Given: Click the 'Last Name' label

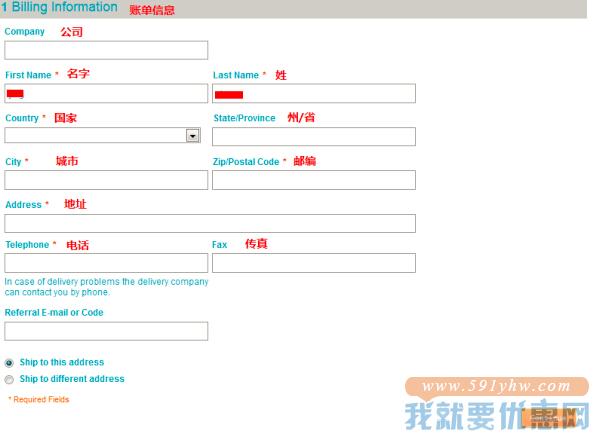Looking at the screenshot, I should click(x=236, y=75).
